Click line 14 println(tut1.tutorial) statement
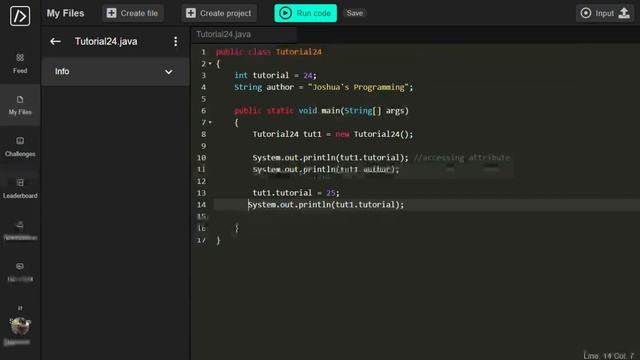The height and width of the screenshot is (360, 640). pyautogui.click(x=326, y=204)
